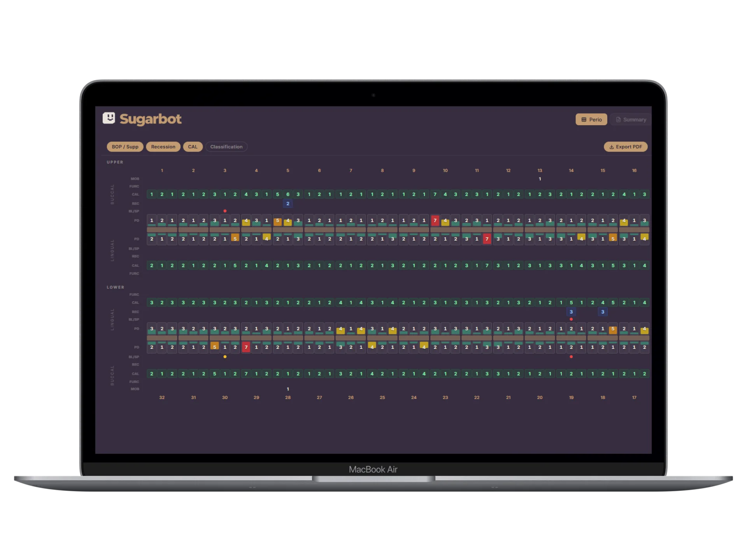Click red lingual pocket depth 7 on tooth 11
The height and width of the screenshot is (560, 747).
(x=487, y=239)
